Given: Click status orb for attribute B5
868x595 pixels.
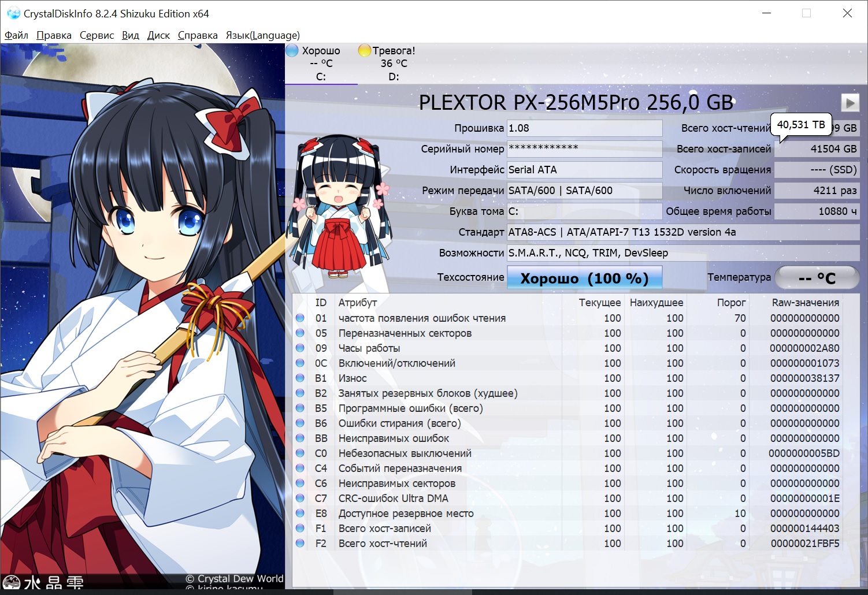Looking at the screenshot, I should coord(300,408).
